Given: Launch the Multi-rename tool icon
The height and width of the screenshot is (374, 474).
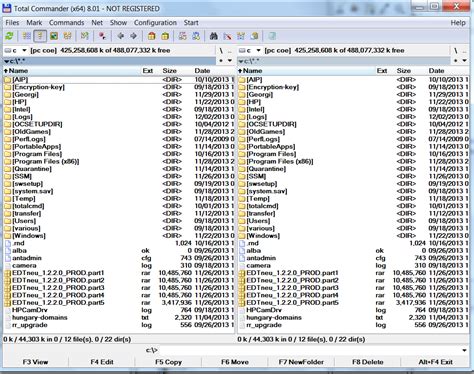Looking at the screenshot, I should tap(227, 36).
